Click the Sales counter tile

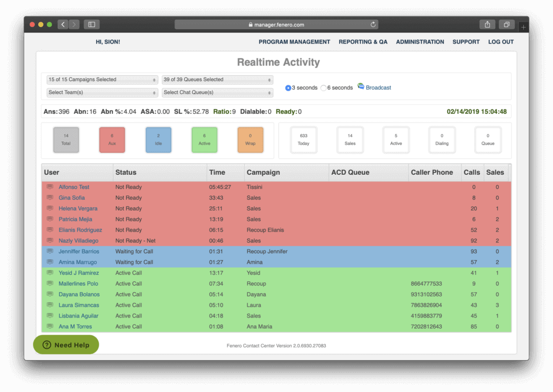[x=350, y=139]
